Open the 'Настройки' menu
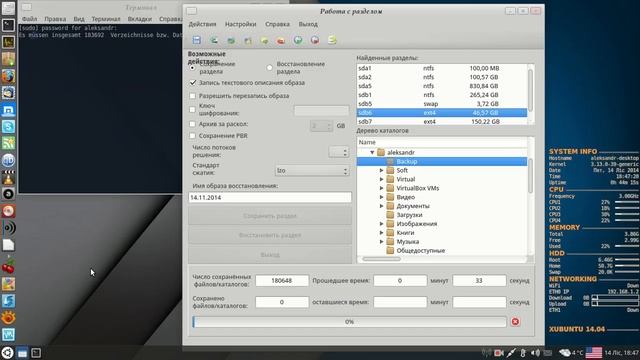 tap(240, 24)
